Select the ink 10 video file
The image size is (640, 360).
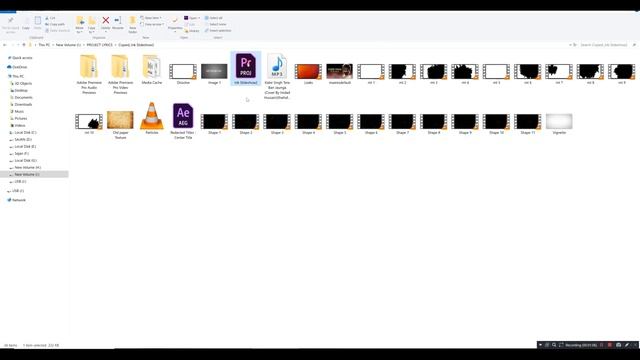[89, 122]
